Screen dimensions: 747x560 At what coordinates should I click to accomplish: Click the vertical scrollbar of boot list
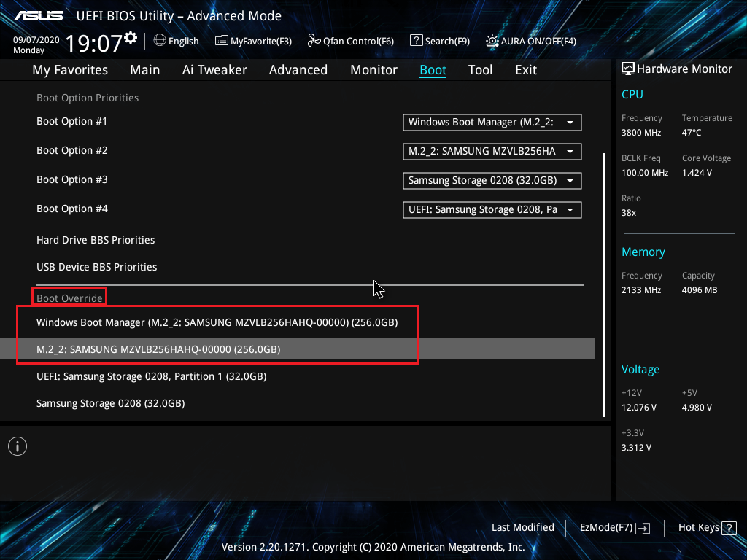[605, 285]
